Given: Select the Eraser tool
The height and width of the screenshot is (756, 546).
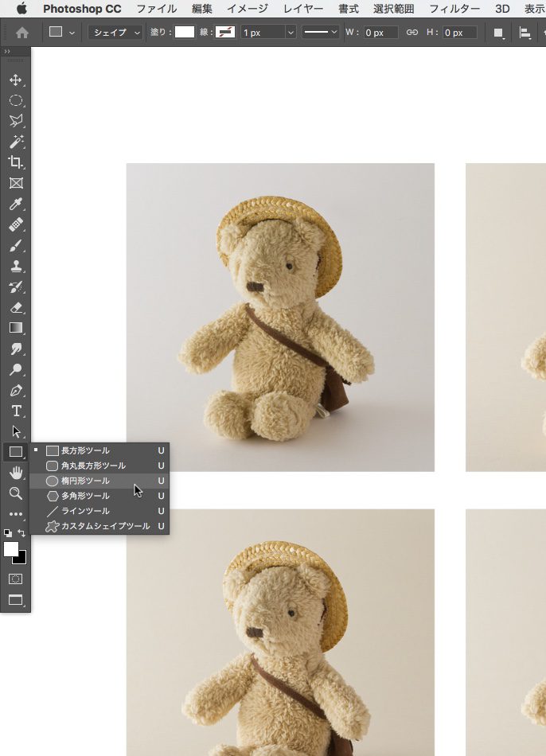Looking at the screenshot, I should (15, 307).
